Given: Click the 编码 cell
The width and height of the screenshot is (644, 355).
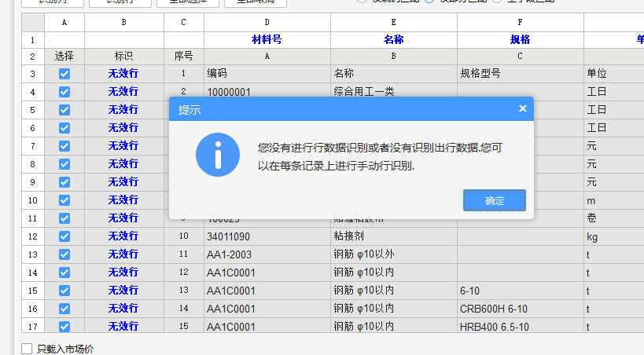Looking at the screenshot, I should (x=267, y=74).
